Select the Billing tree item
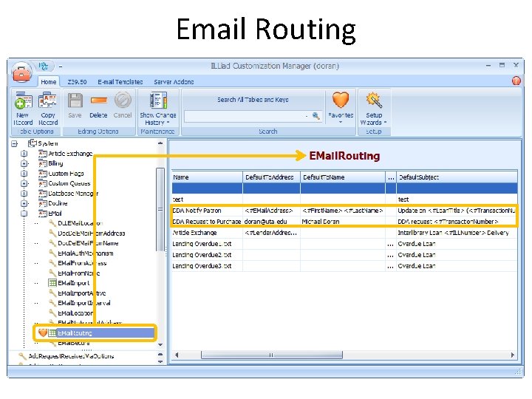The width and height of the screenshot is (532, 399). (55, 163)
